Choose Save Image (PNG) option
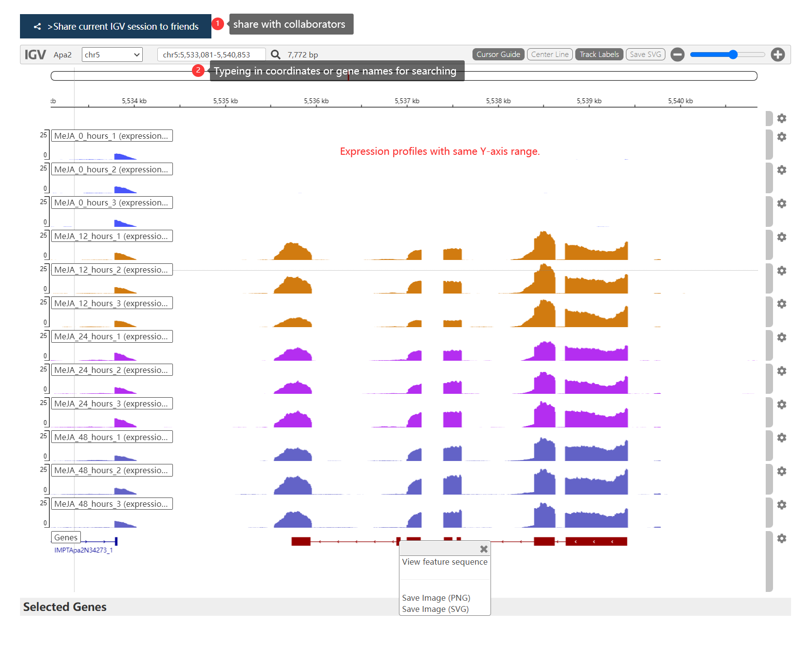The image size is (812, 645). pyautogui.click(x=436, y=598)
